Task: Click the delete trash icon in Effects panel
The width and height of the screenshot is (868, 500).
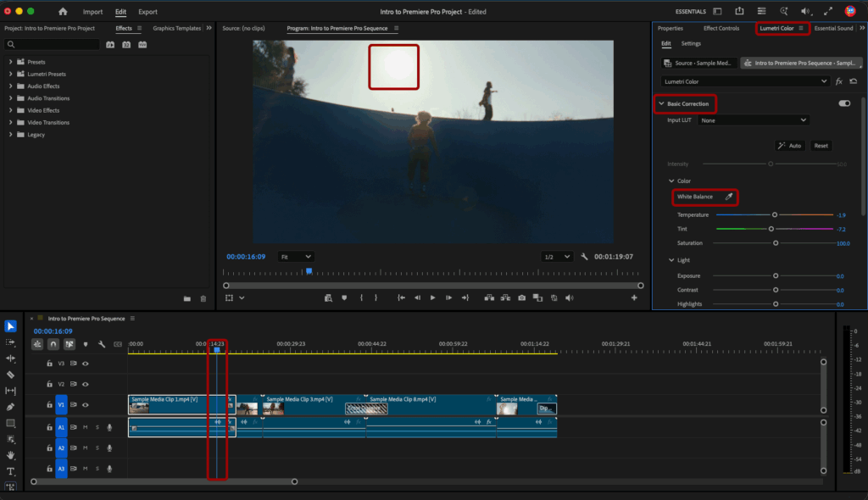Action: [203, 298]
